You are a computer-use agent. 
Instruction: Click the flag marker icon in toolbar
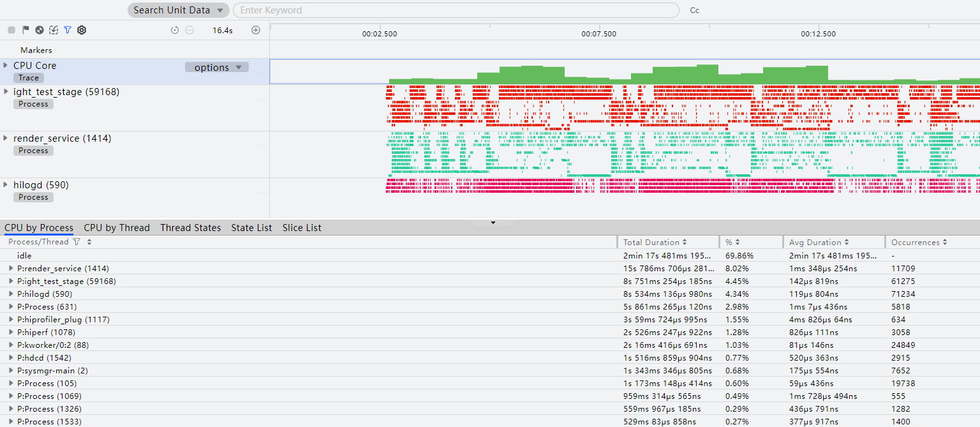[26, 30]
